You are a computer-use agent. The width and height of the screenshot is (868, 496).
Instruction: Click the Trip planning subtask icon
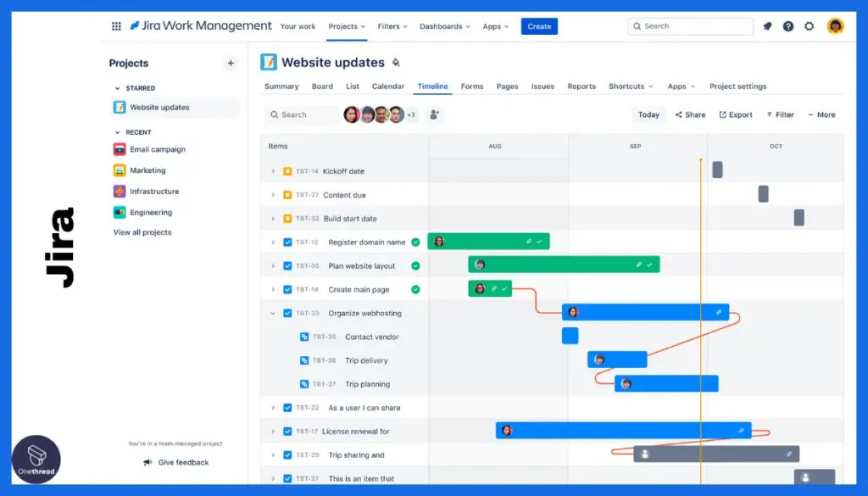[x=304, y=384]
